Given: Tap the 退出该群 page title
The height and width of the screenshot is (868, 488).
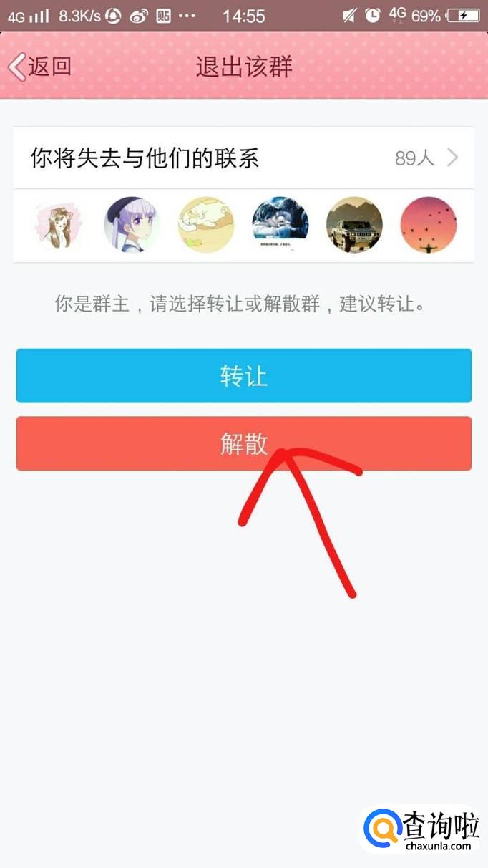Looking at the screenshot, I should [x=244, y=67].
